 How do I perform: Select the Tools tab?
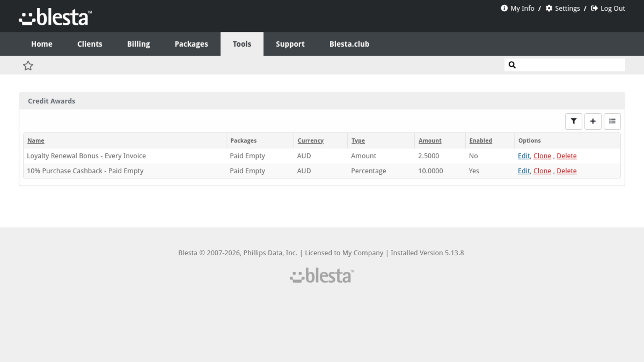pyautogui.click(x=242, y=44)
